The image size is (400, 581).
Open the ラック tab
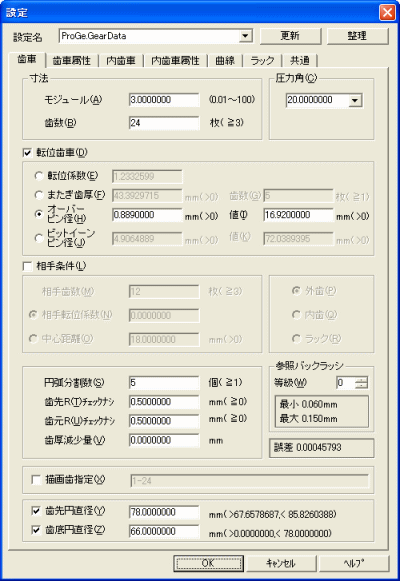[262, 60]
